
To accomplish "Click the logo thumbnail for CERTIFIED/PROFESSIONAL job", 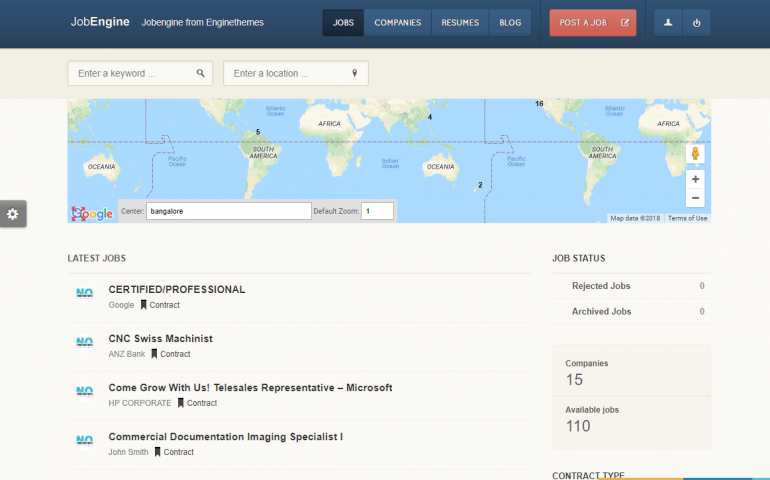I will (x=84, y=293).
